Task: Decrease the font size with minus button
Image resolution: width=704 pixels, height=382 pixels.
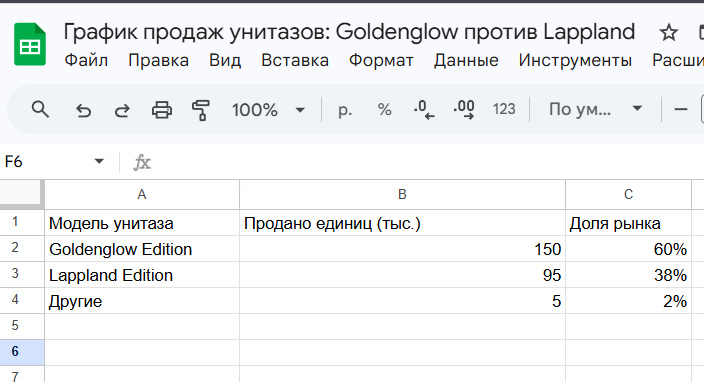Action: 681,109
